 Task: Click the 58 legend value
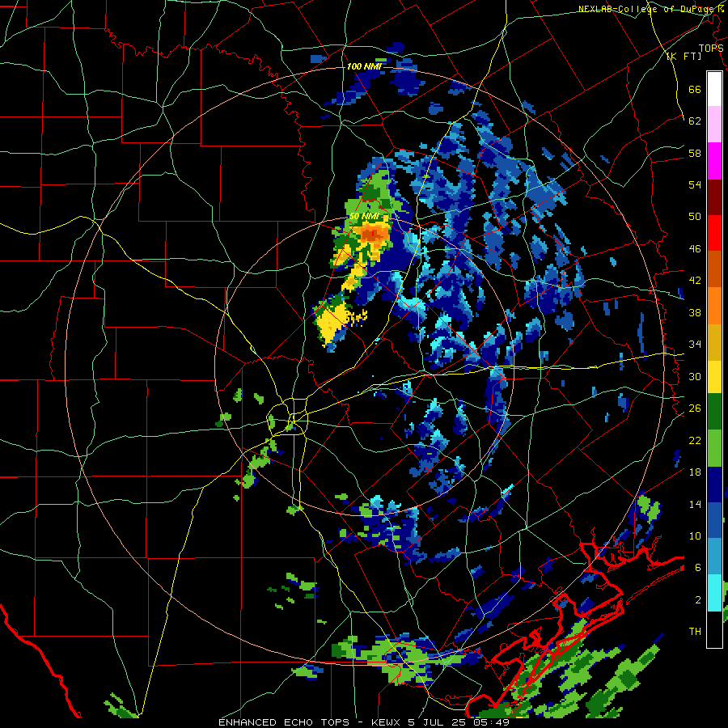point(695,153)
